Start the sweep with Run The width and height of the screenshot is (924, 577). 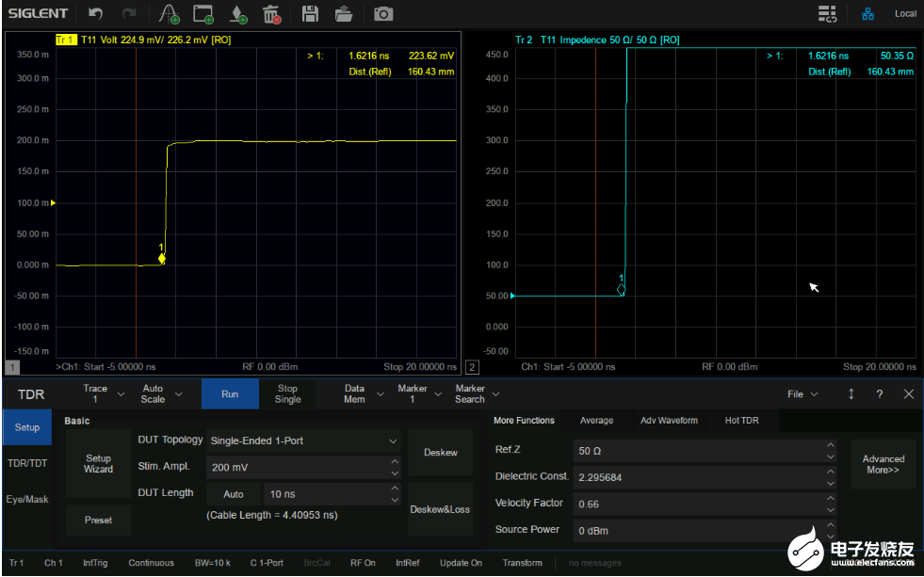coord(230,393)
